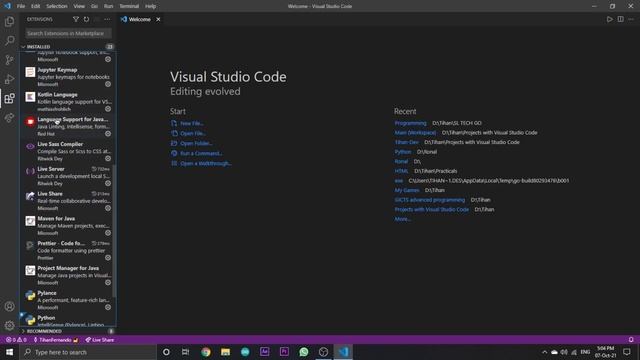
Task: Open the Accounts icon in activity bar
Action: click(9, 306)
